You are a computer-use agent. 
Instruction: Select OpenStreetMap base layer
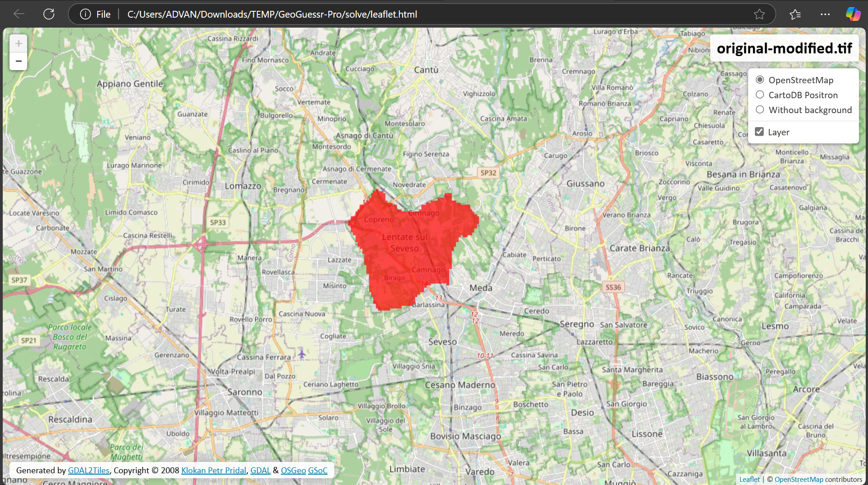pos(760,80)
